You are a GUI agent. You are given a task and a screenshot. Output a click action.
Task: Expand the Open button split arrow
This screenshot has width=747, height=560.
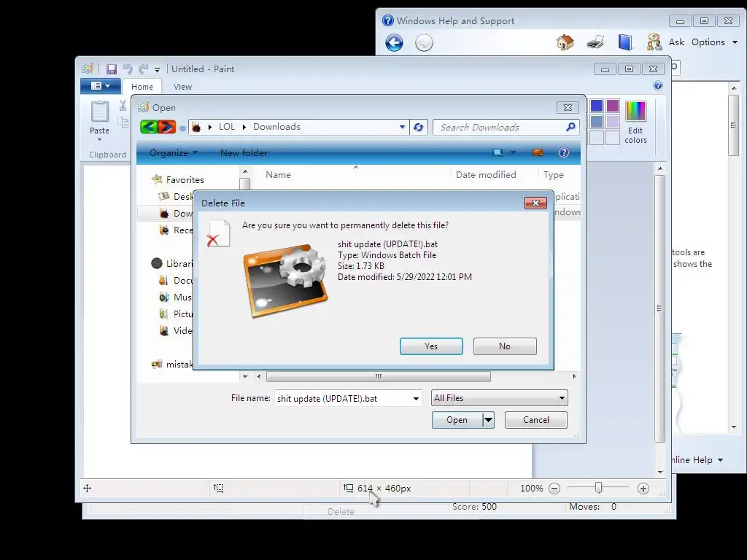coord(488,420)
